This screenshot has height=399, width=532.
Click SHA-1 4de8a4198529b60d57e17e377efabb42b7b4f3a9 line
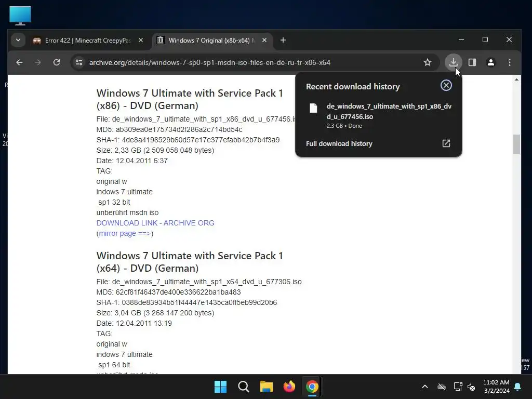coord(188,140)
